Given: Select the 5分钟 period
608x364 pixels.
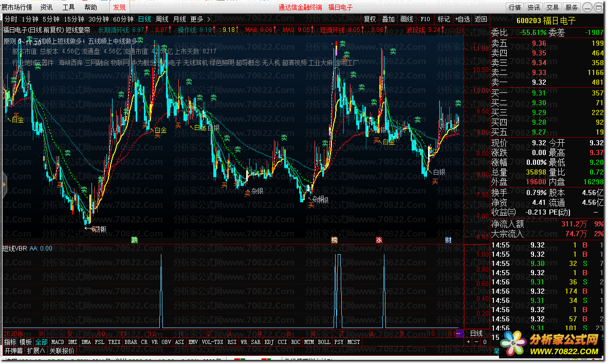Looking at the screenshot, I should click(x=51, y=19).
